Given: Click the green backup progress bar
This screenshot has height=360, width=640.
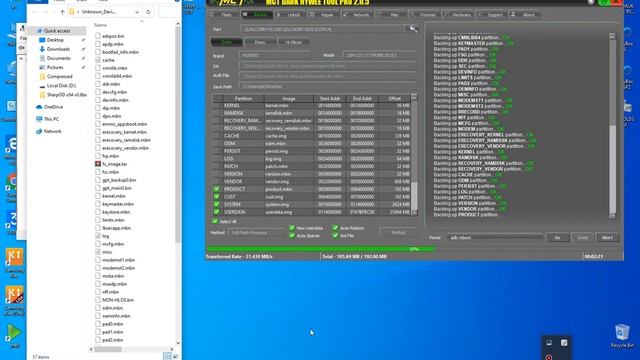Looking at the screenshot, I should pyautogui.click(x=321, y=249).
